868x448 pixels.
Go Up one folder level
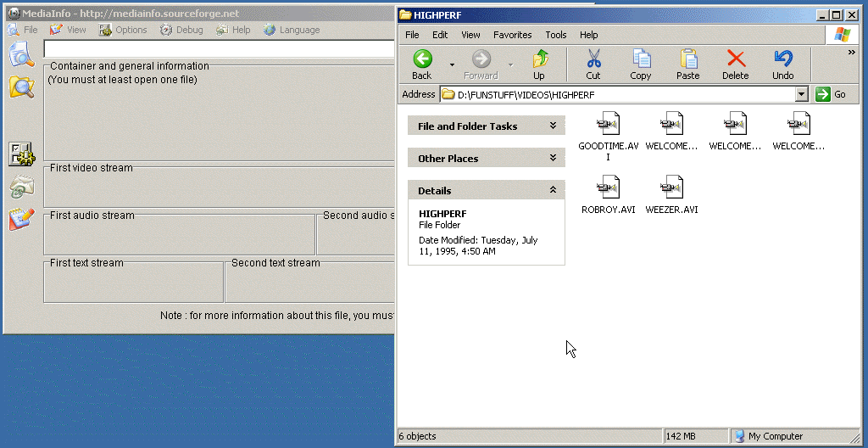pos(539,64)
